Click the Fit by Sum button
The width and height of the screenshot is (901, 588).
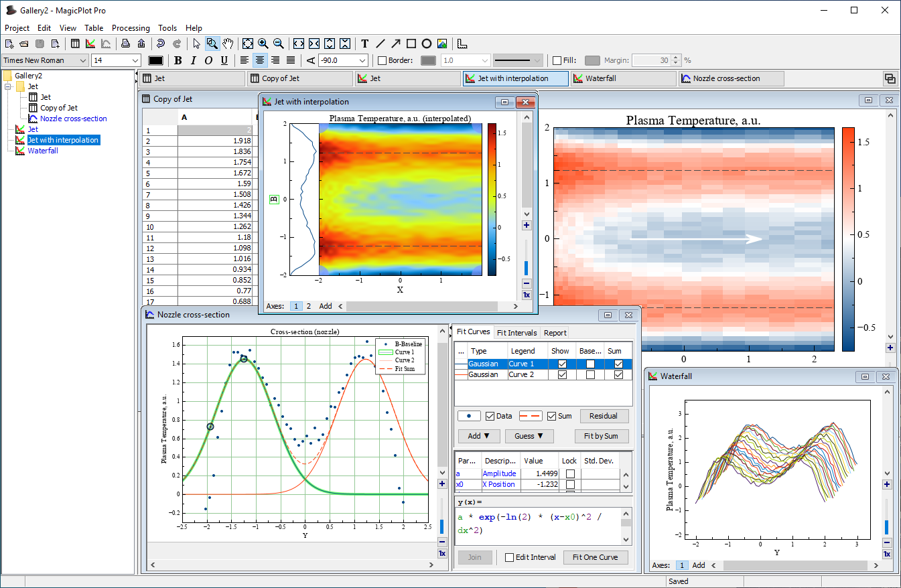tap(602, 436)
